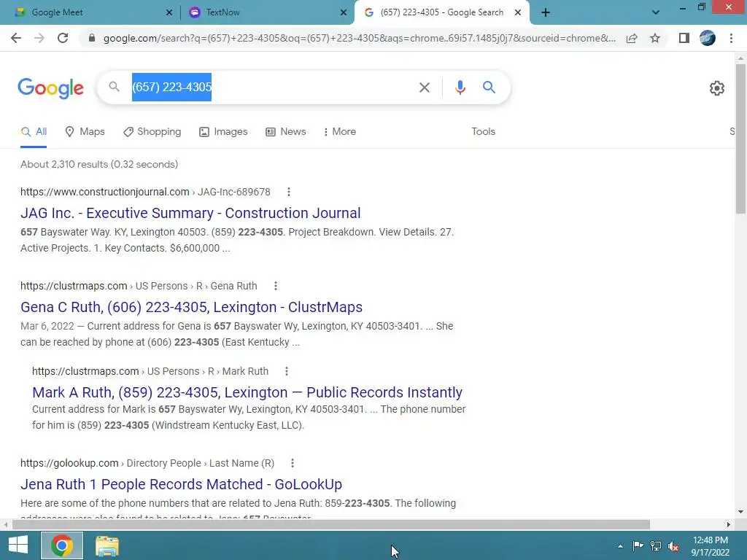Close the Google Search tab
This screenshot has height=560, width=747.
pyautogui.click(x=518, y=12)
